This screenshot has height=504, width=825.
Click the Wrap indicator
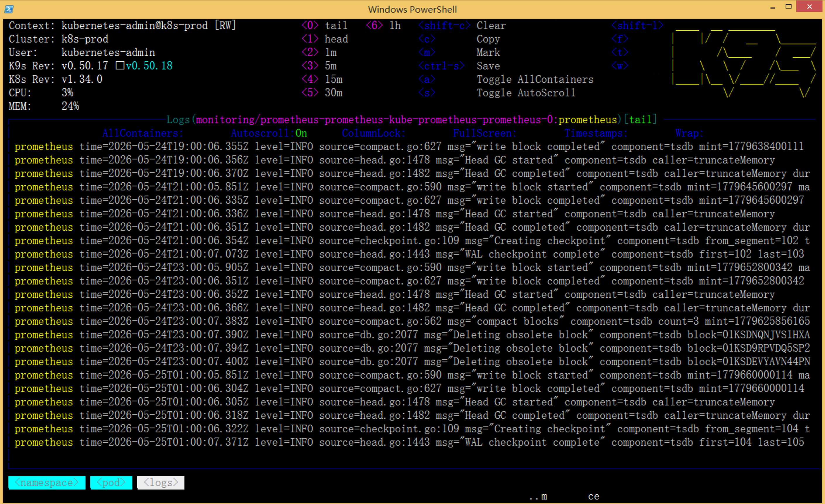pyautogui.click(x=690, y=133)
